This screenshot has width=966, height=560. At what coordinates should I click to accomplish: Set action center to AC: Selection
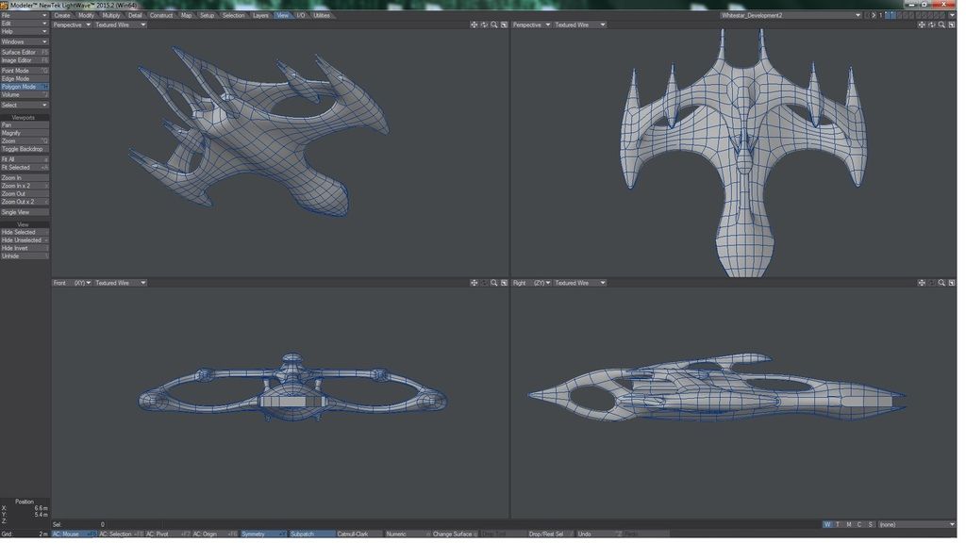tap(121, 535)
